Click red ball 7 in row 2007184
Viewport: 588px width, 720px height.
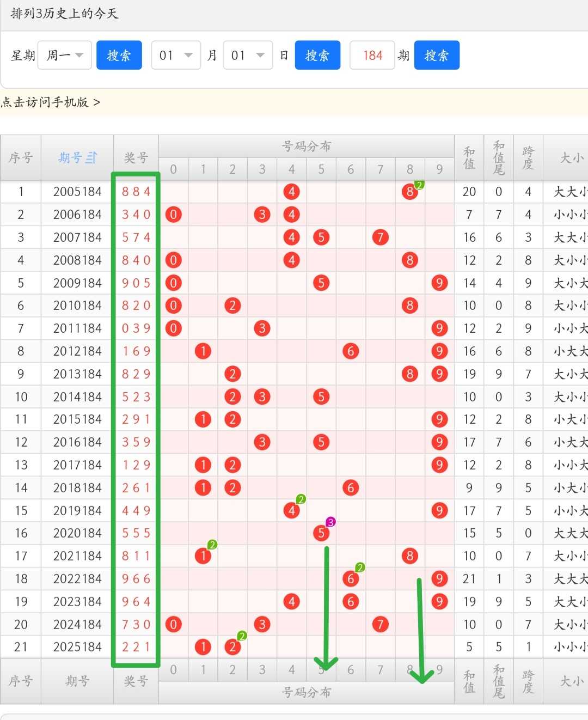(380, 237)
